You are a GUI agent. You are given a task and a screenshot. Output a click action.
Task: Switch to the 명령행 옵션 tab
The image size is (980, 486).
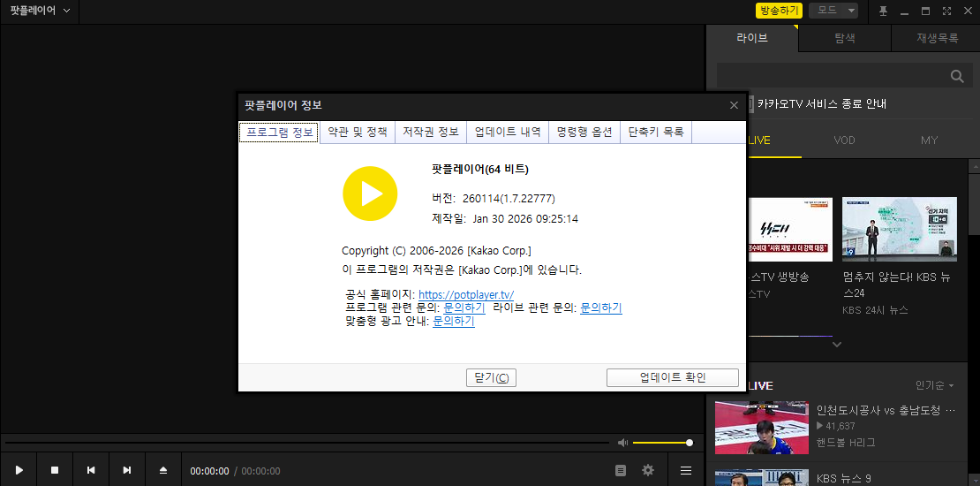pyautogui.click(x=584, y=132)
